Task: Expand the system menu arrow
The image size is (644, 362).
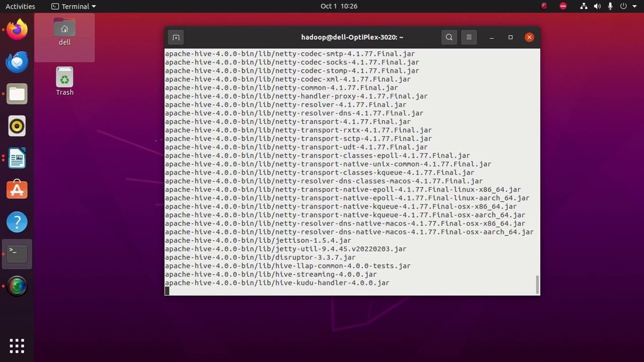Action: coord(634,7)
